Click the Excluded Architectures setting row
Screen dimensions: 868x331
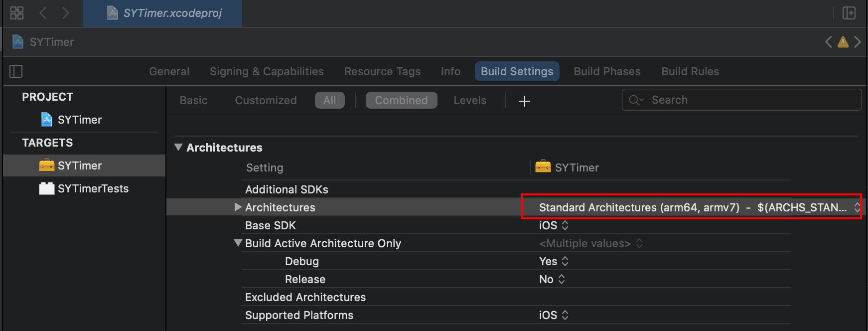tap(516, 297)
